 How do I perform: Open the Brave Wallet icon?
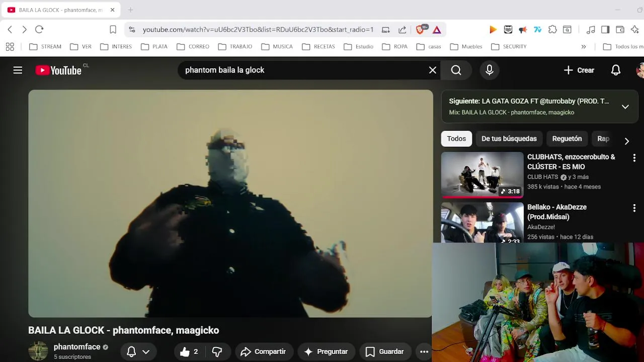(x=620, y=30)
